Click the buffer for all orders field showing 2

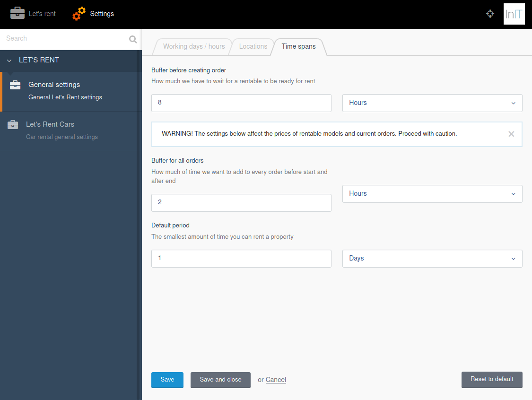(x=241, y=202)
